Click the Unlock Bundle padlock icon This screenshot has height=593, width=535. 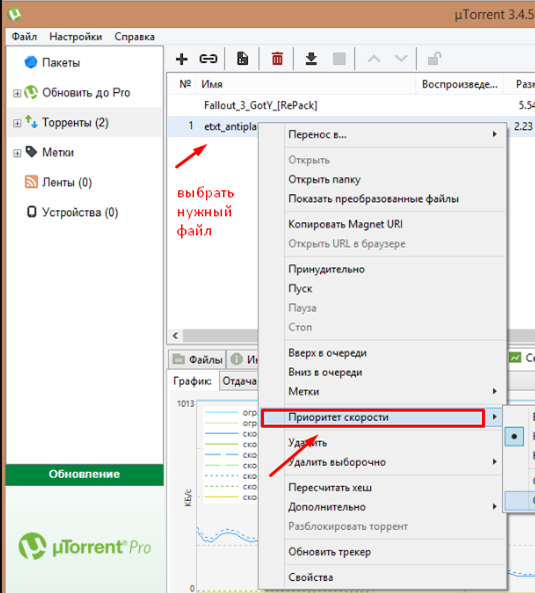click(x=434, y=59)
